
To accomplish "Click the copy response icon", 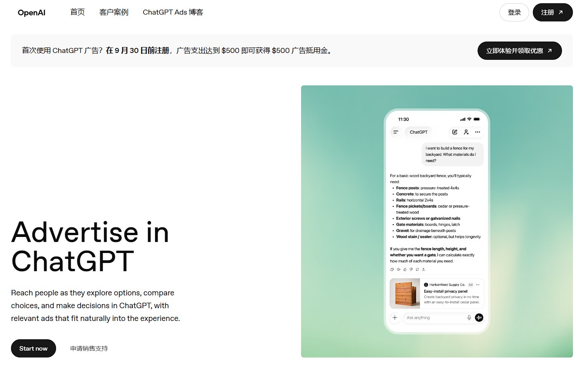I will point(392,269).
